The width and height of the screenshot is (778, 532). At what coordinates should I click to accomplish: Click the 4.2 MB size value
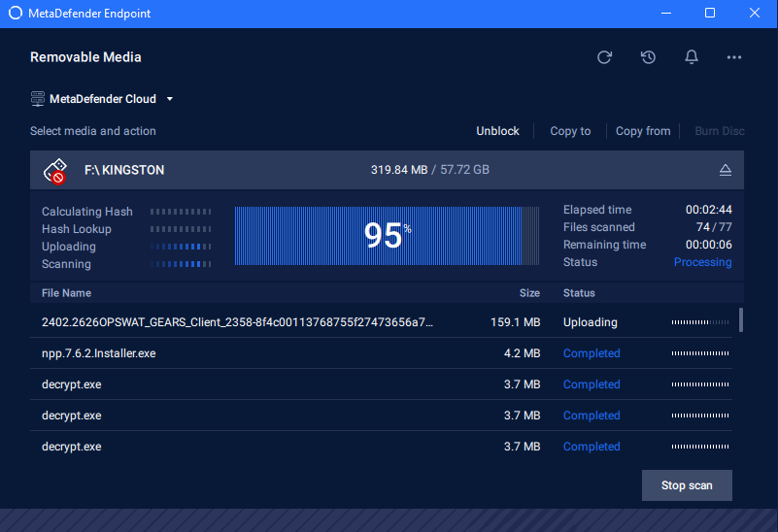click(522, 353)
